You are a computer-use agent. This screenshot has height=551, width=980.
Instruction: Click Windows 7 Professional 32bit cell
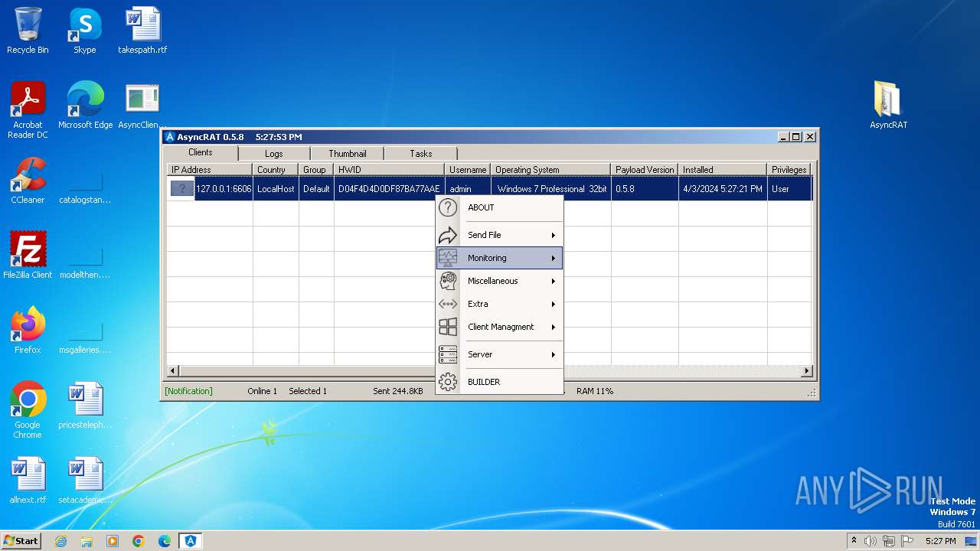point(551,189)
